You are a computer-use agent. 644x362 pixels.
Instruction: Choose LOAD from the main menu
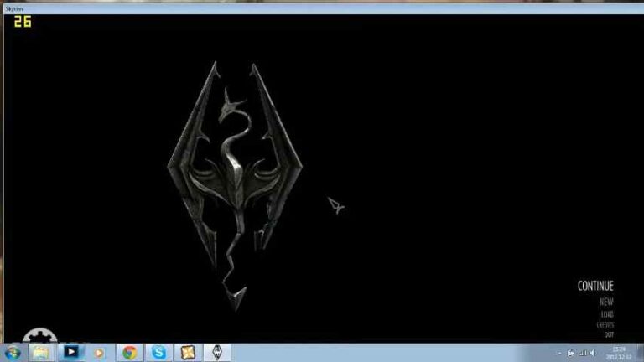click(x=607, y=314)
